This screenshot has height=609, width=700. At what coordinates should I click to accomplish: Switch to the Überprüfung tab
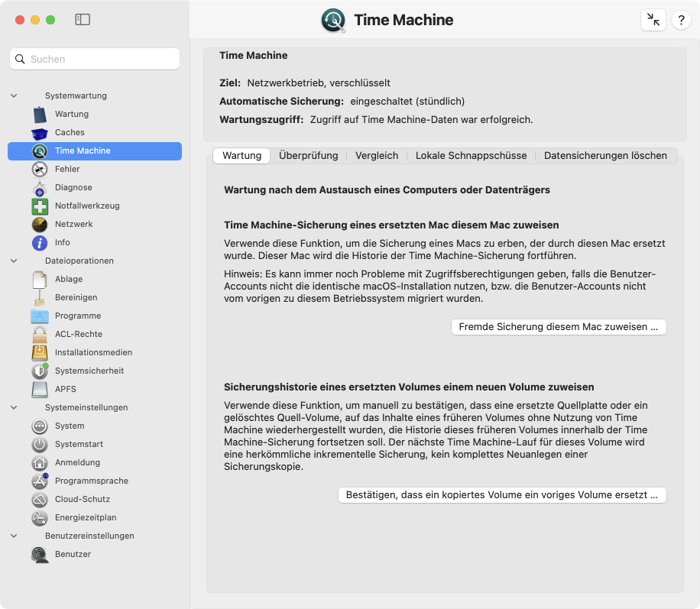309,156
